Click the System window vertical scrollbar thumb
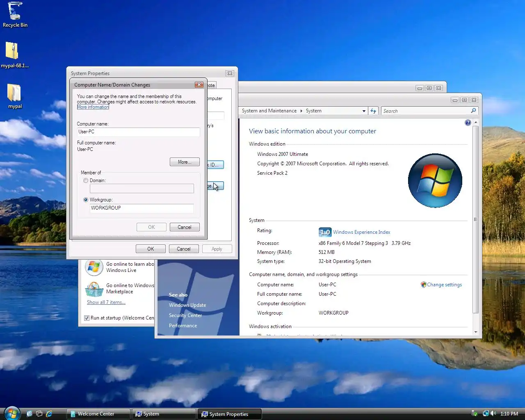This screenshot has height=420, width=525. tap(476, 219)
